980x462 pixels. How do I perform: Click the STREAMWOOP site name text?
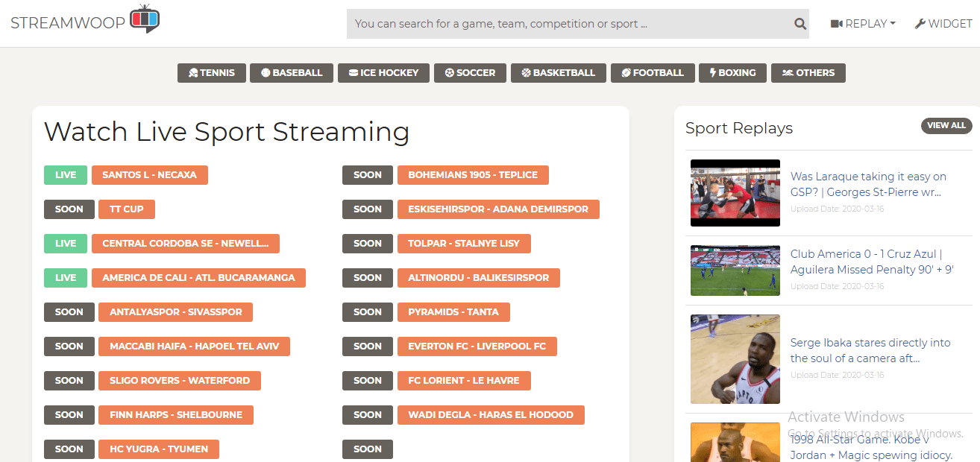(x=67, y=23)
